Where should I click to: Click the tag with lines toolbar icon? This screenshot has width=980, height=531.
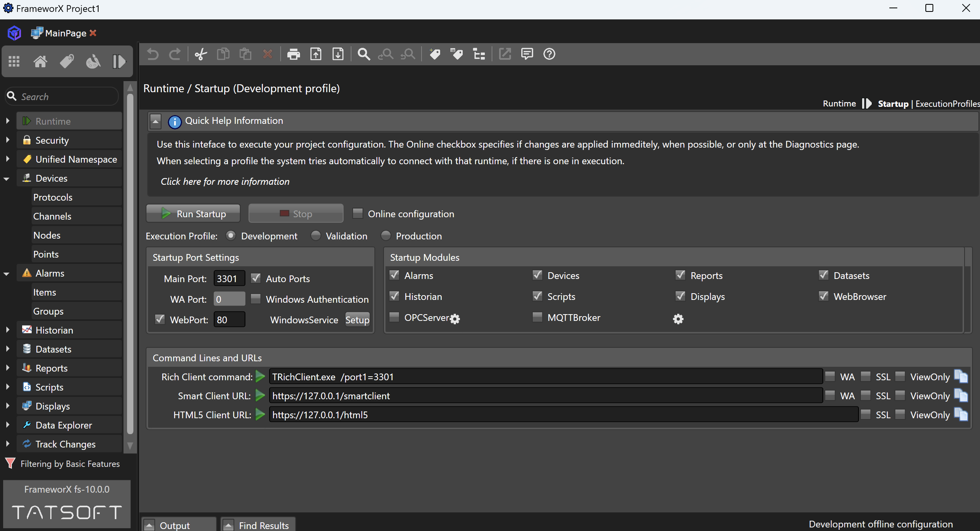[x=456, y=54]
